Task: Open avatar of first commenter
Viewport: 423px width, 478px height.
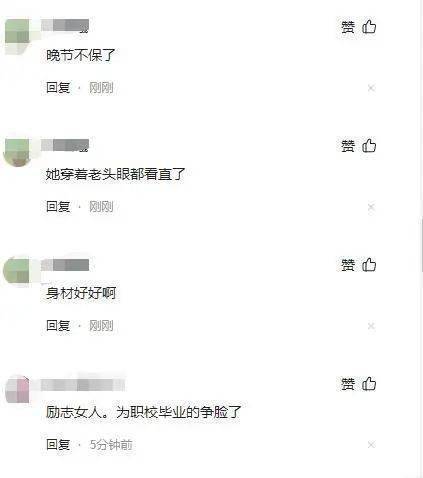Action: tap(17, 36)
